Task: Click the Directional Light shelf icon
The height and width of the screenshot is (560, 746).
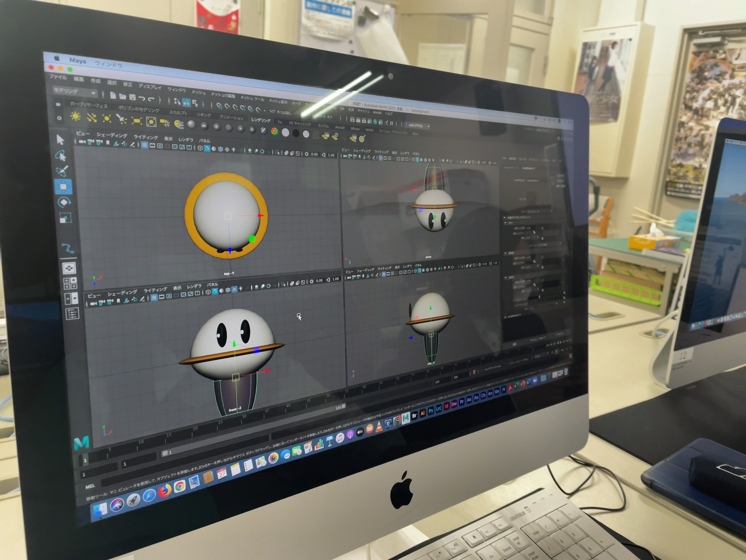Action: (92, 117)
